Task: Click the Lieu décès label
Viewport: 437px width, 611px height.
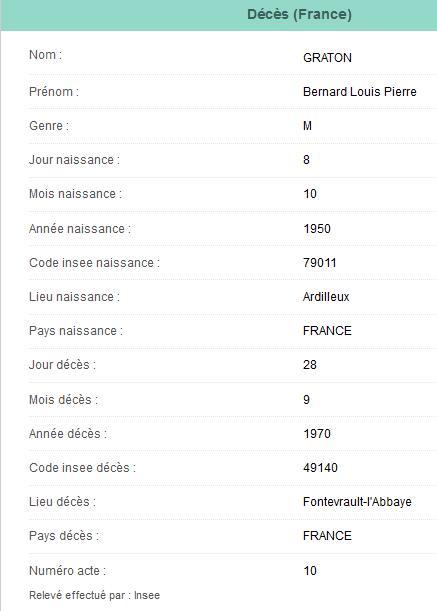Action: (x=62, y=502)
